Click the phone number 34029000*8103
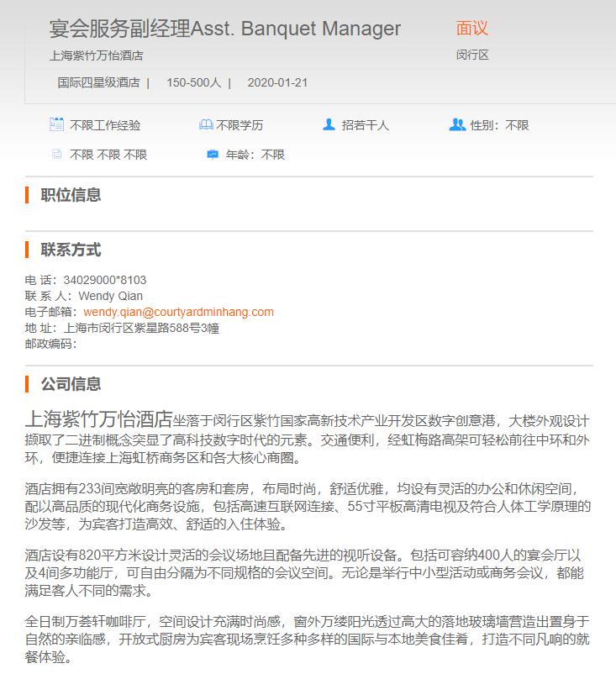 click(105, 280)
